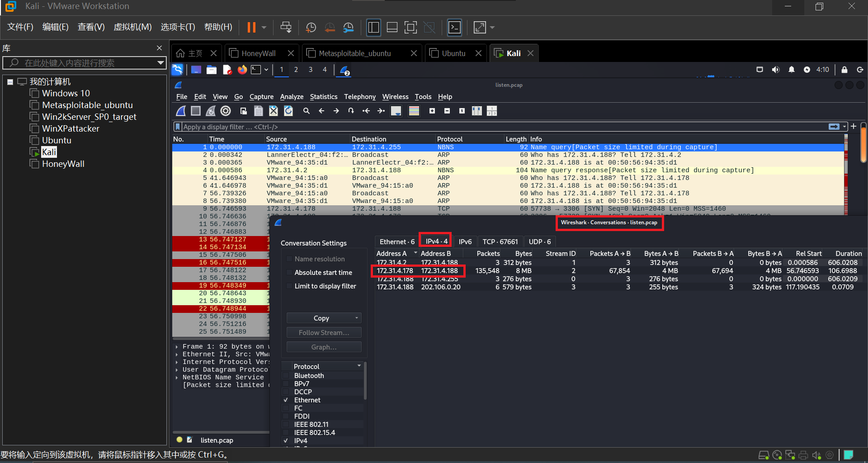Switch to the Metasploitable_ubuntu VM tab
This screenshot has height=463, width=868.
tap(361, 53)
